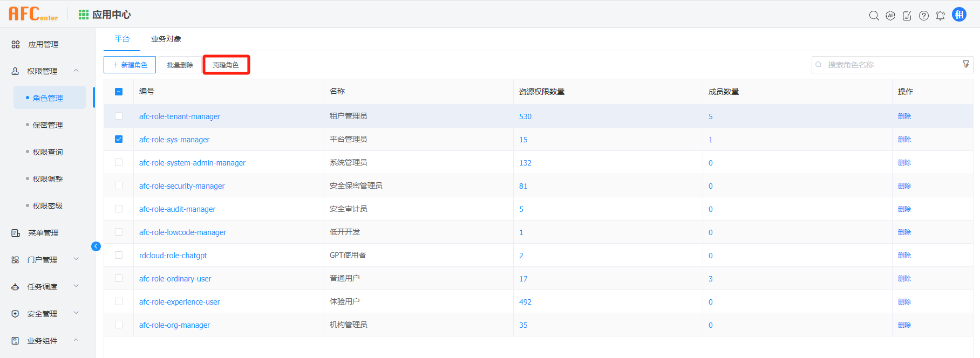Viewport: 980px width, 358px height.
Task: Click the filter funnel icon in search box
Action: [965, 64]
